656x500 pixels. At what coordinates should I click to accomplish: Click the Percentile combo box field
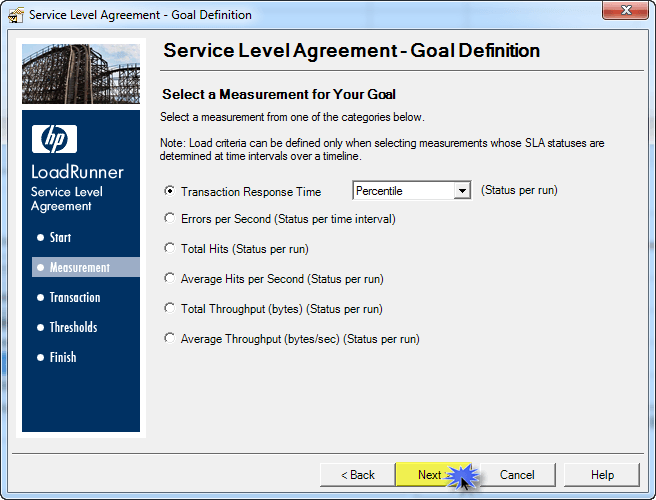(403, 191)
